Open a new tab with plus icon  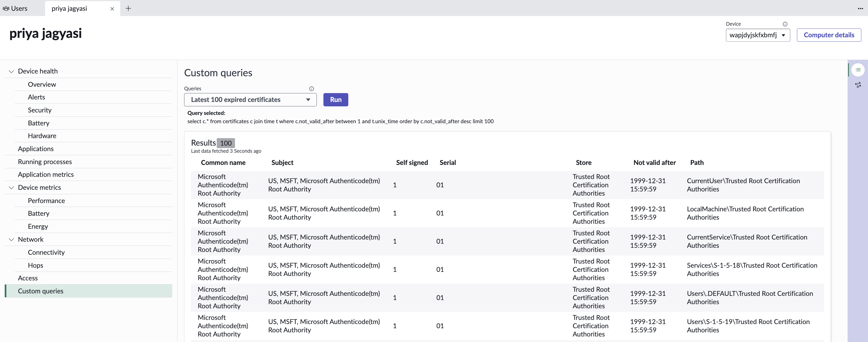coord(128,8)
